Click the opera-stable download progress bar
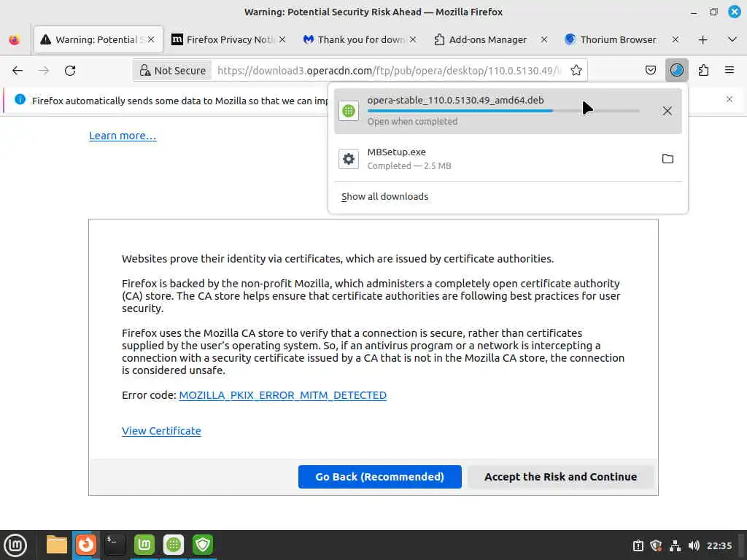This screenshot has height=560, width=747. (x=503, y=111)
